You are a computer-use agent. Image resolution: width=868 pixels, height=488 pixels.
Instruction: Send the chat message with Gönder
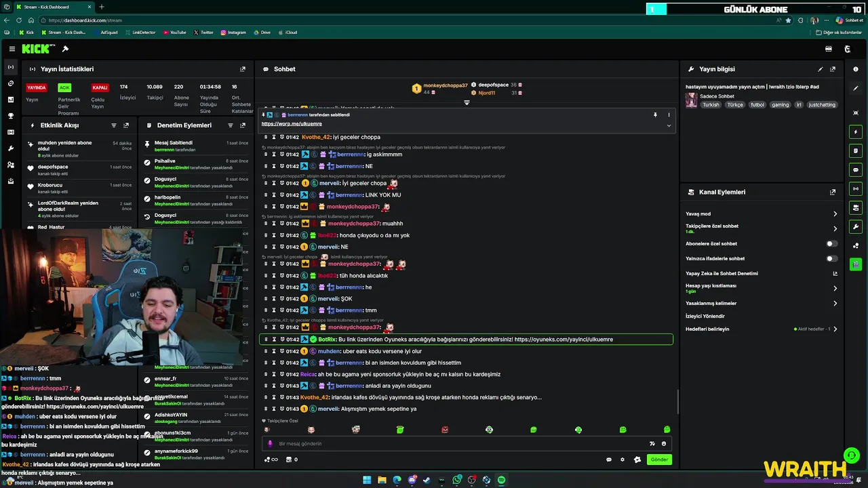659,460
